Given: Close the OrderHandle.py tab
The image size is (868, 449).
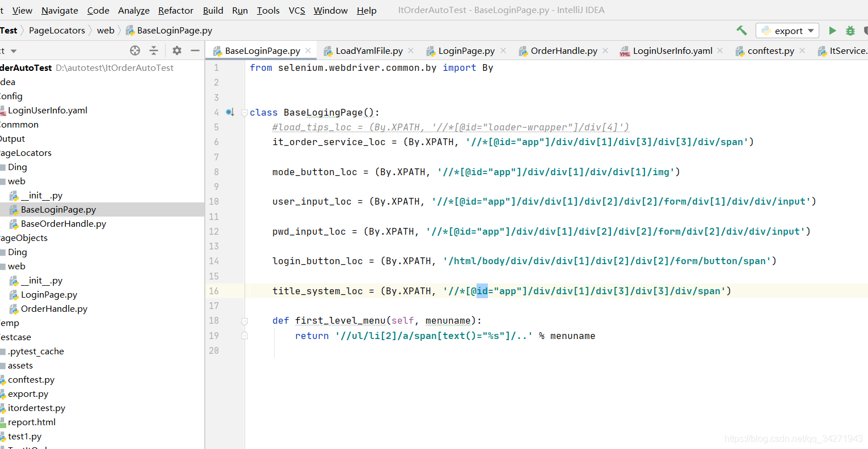Looking at the screenshot, I should tap(605, 50).
